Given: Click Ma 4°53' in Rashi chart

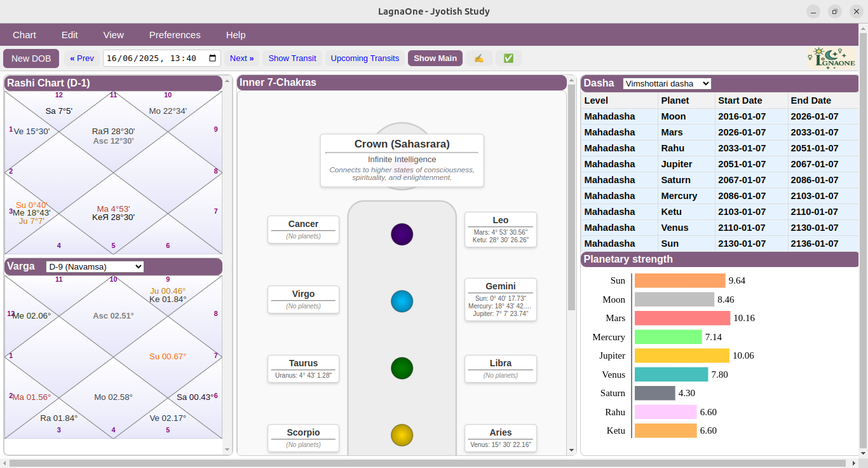Looking at the screenshot, I should 113,209.
